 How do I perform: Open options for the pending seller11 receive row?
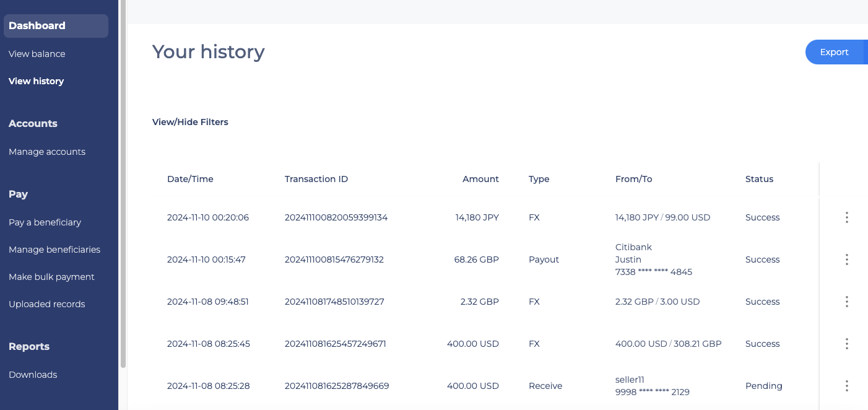click(x=846, y=386)
